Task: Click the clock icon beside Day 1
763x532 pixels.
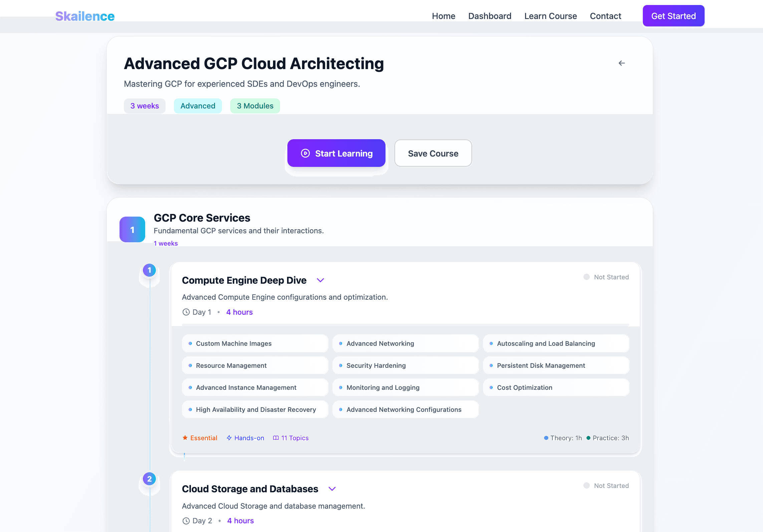Action: click(x=186, y=312)
